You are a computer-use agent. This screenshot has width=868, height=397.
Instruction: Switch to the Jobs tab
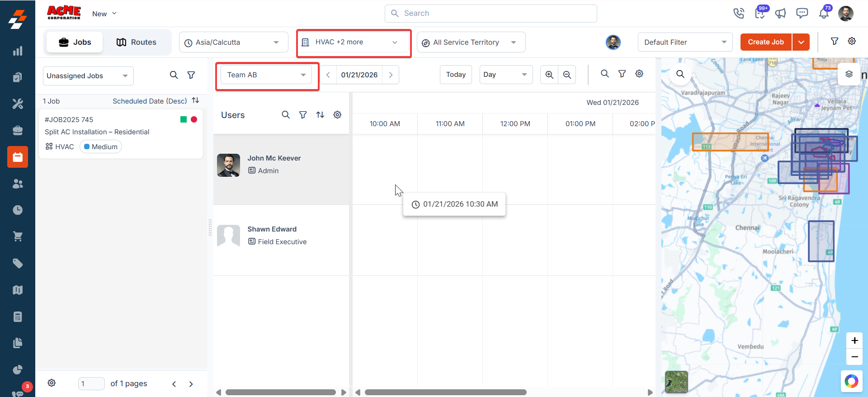[75, 42]
